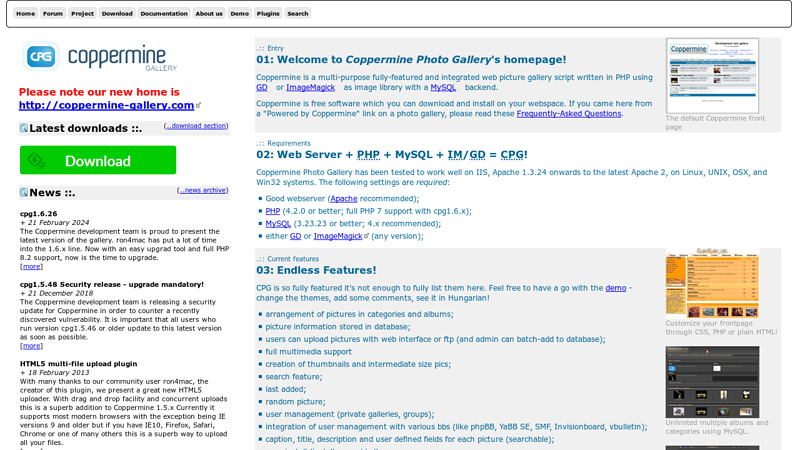Click MySQL link in the welcome paragraph
Viewport: 800px width, 450px height.
[443, 87]
